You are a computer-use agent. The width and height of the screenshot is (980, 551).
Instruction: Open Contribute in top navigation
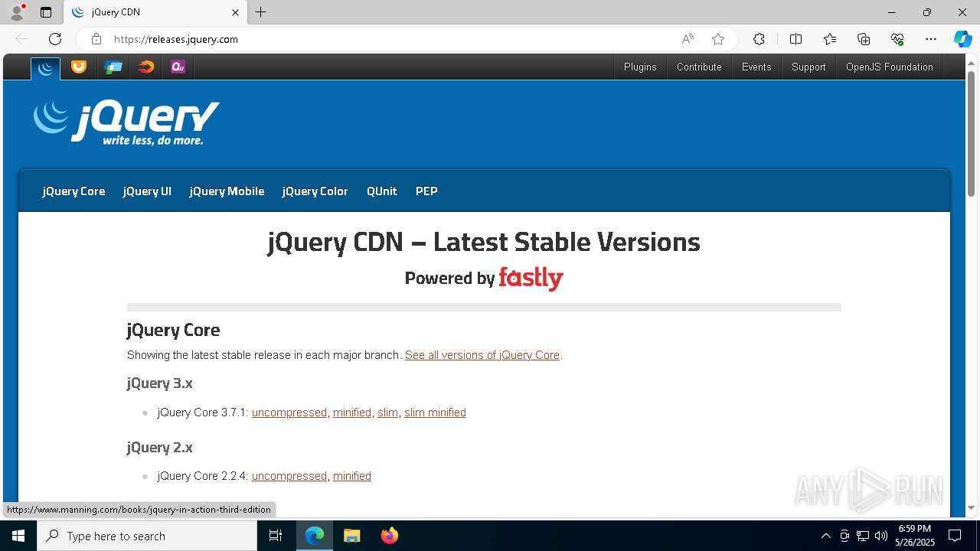tap(699, 67)
